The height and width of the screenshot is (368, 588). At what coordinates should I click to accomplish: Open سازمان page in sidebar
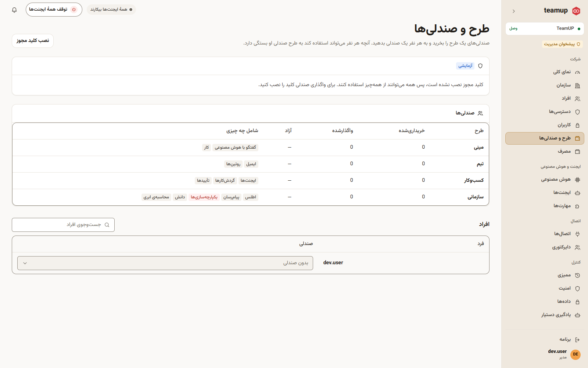pos(545,85)
